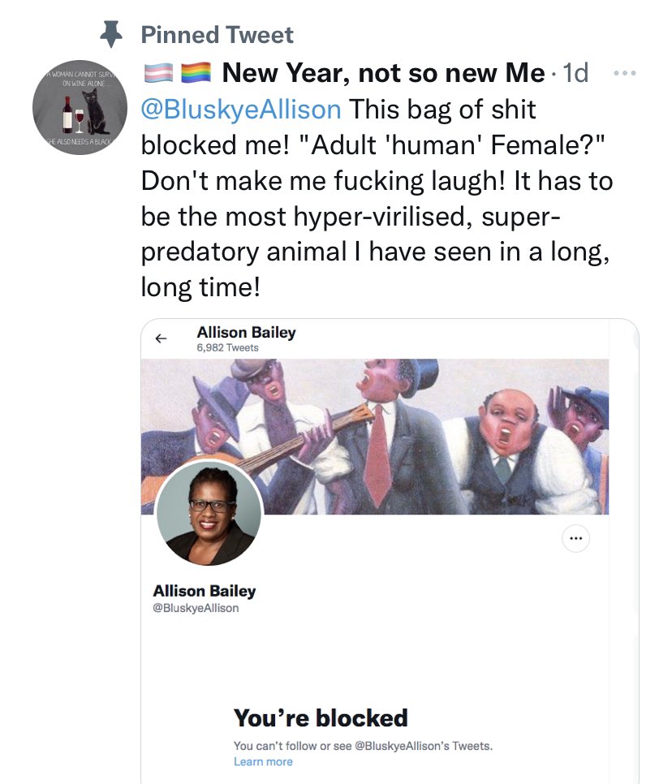The width and height of the screenshot is (672, 784).
Task: Click the rainbow flag emoji in display name
Action: click(196, 73)
